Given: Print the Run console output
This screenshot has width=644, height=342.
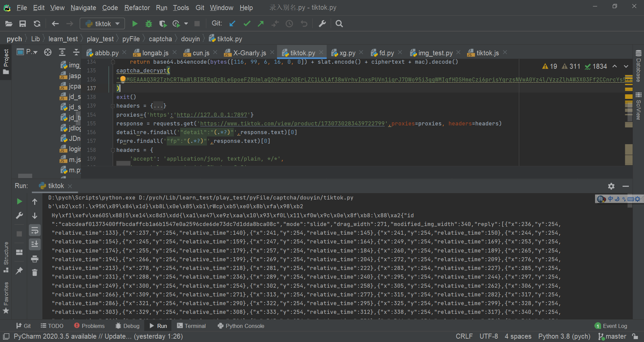Looking at the screenshot, I should click(35, 259).
